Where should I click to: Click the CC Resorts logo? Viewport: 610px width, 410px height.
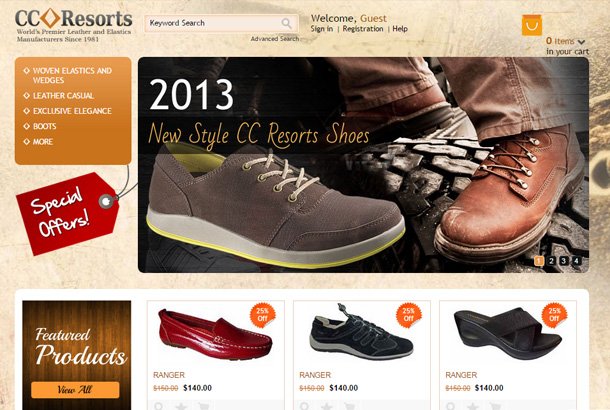[x=74, y=25]
